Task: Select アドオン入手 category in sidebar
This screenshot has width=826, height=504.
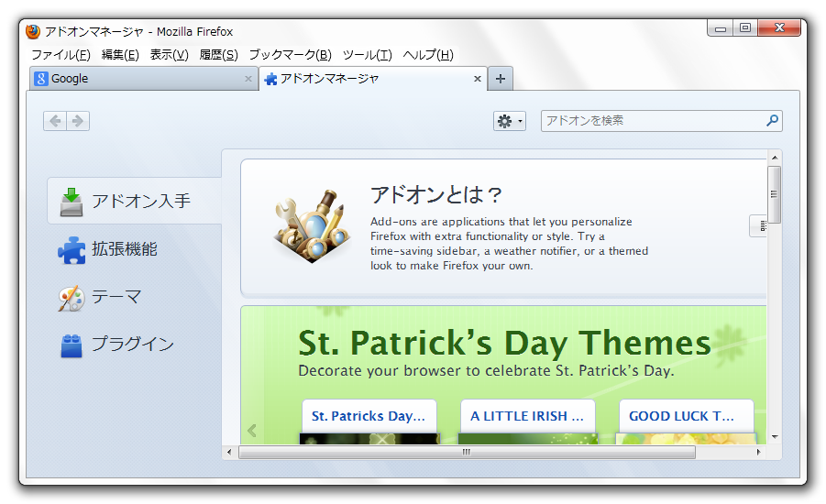Action: [135, 201]
